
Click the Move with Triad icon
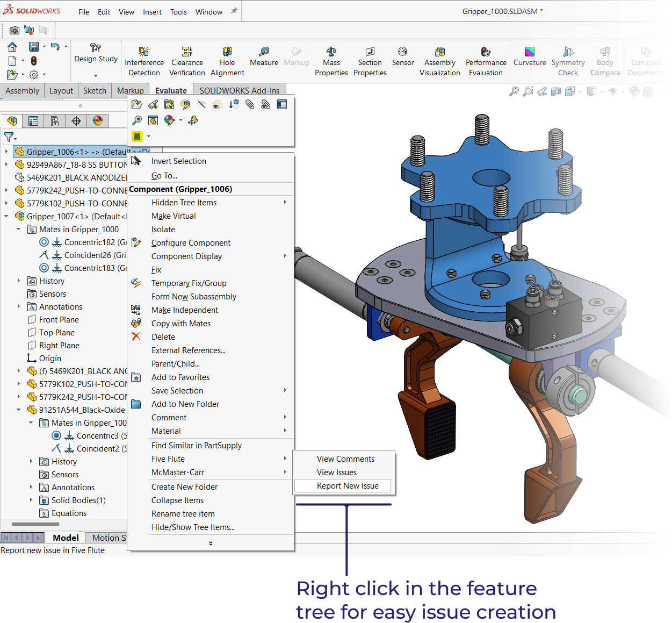click(x=193, y=120)
